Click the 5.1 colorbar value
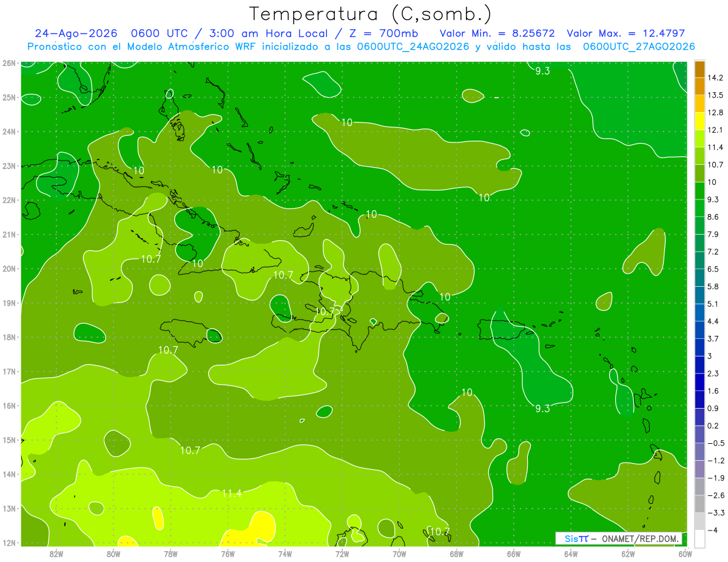Viewport: 728px width, 562px height. coord(713,304)
